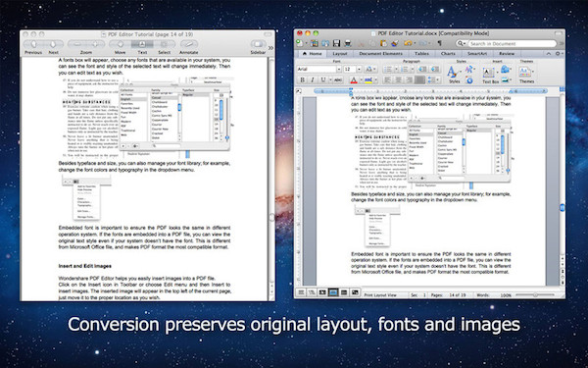Open the Charts ribbon tab
This screenshot has width=588, height=368.
(x=448, y=54)
